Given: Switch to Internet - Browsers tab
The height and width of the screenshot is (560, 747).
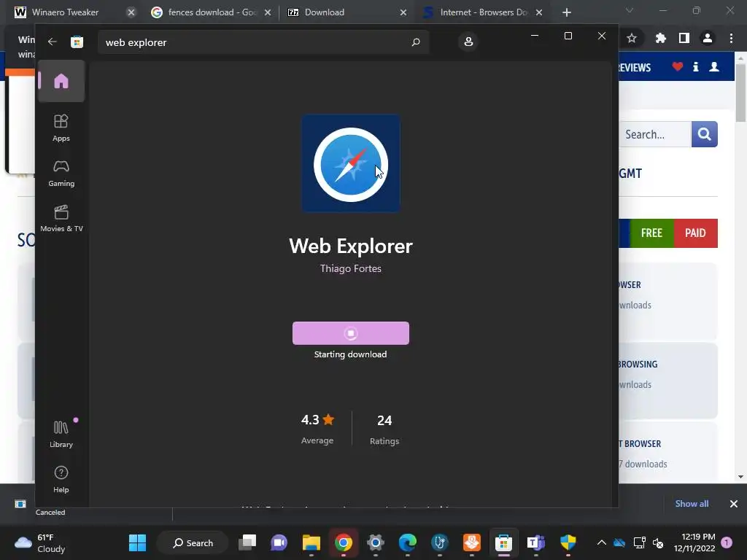Looking at the screenshot, I should point(484,12).
